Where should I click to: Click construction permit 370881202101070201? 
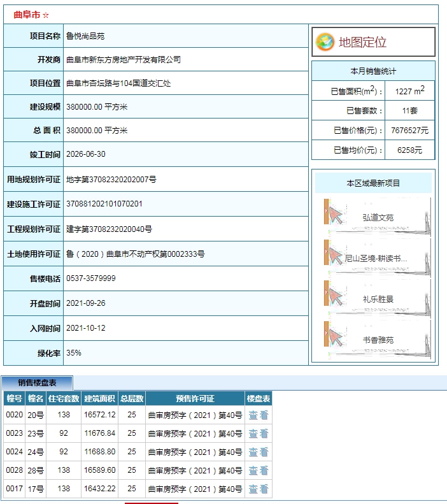click(x=104, y=204)
